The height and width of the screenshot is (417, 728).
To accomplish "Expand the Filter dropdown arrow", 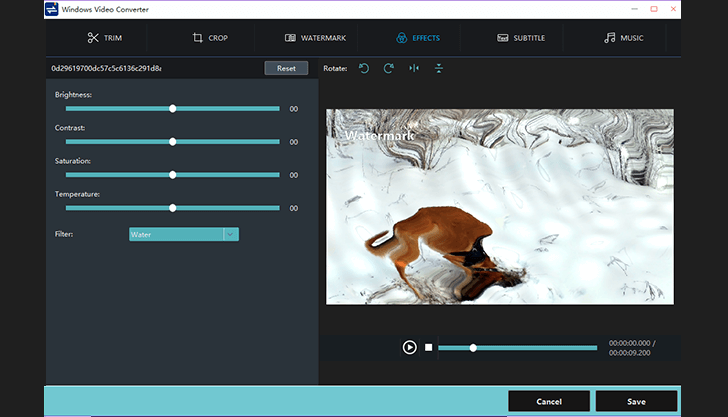I will click(231, 234).
